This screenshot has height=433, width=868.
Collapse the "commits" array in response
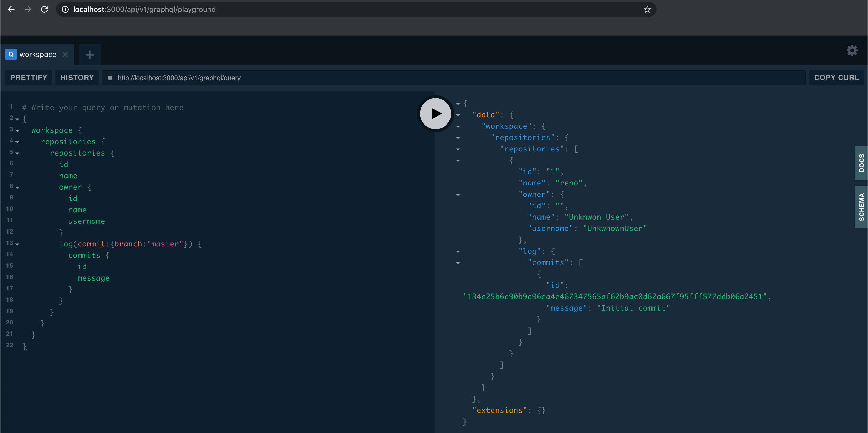pyautogui.click(x=458, y=263)
